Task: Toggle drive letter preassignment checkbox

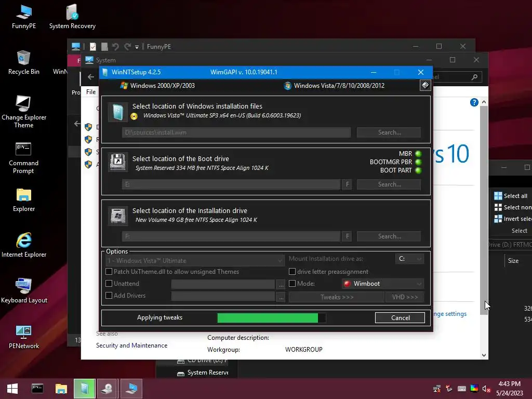Action: click(x=292, y=271)
